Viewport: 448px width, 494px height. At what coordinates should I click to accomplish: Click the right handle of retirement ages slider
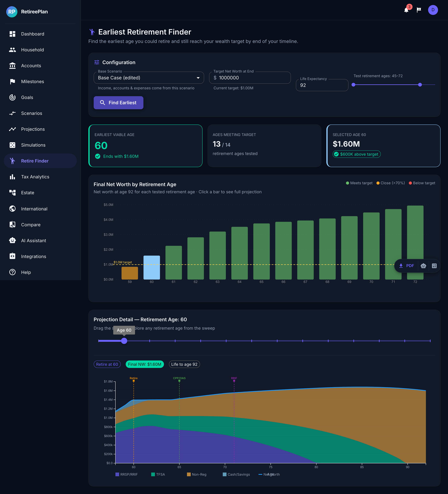[x=420, y=85]
